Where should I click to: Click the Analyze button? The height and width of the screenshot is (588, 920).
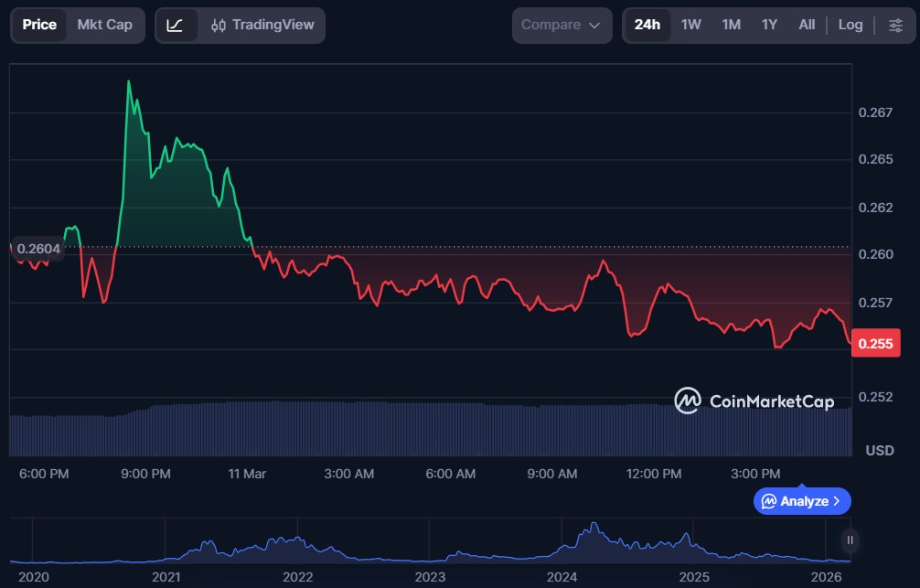coord(802,501)
